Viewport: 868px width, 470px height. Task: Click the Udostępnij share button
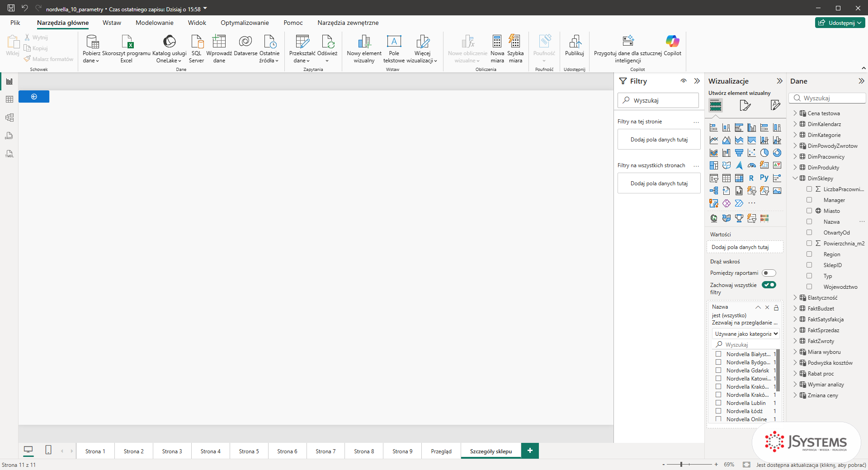(x=840, y=23)
